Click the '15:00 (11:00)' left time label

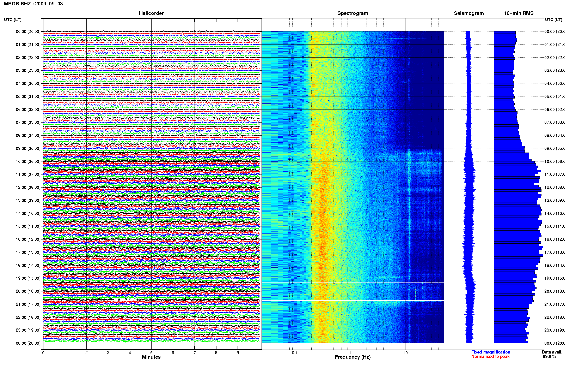[28, 226]
